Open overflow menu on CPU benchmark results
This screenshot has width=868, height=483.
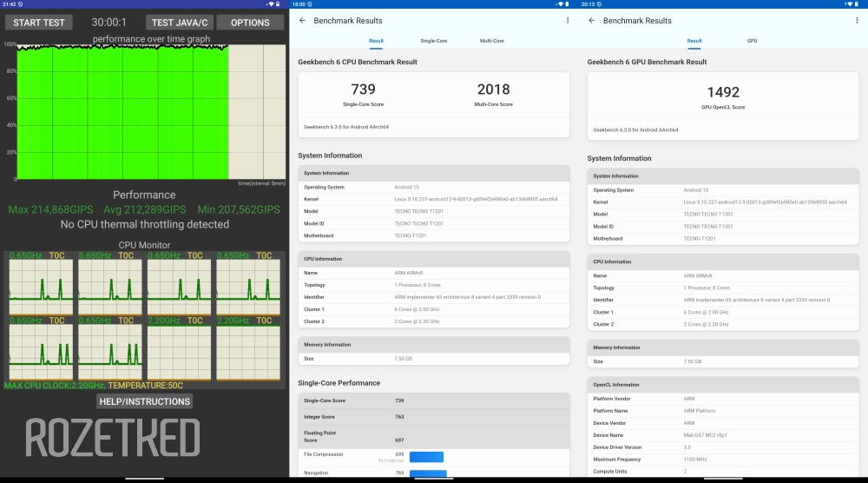coord(568,20)
